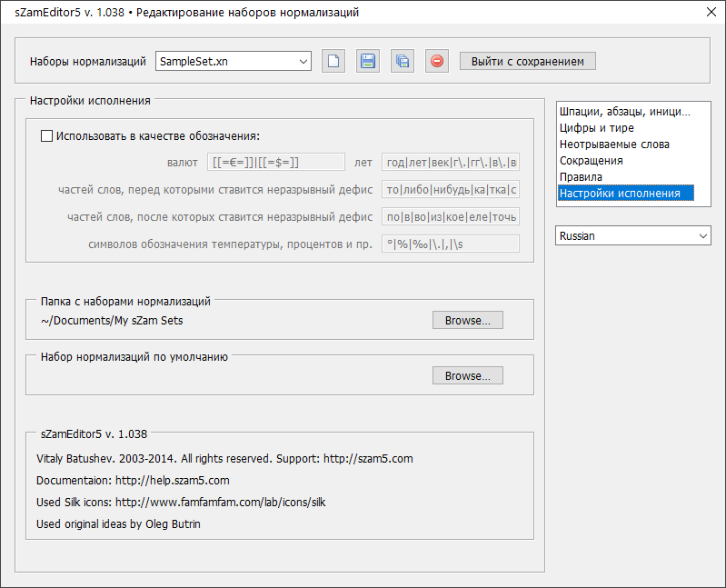Browse for default normalization set
The image size is (726, 588).
(467, 376)
